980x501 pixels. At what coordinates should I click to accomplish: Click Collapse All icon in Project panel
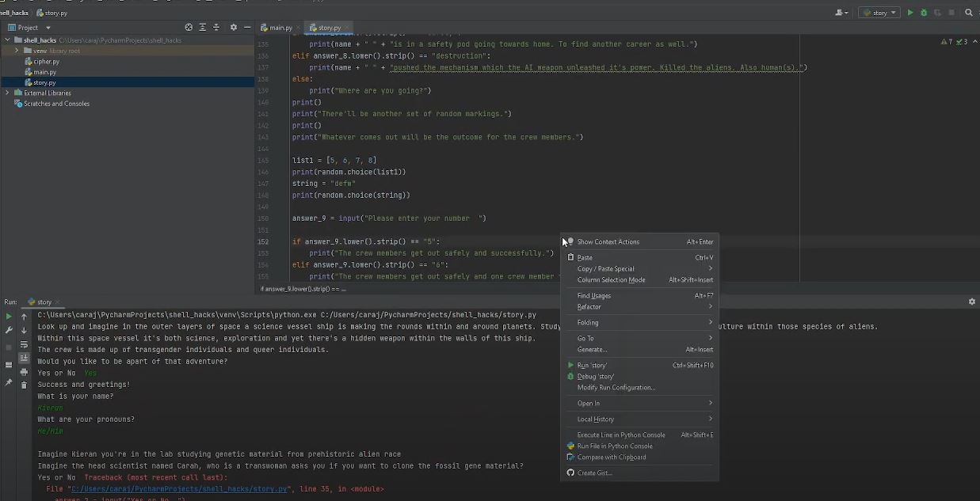point(216,27)
